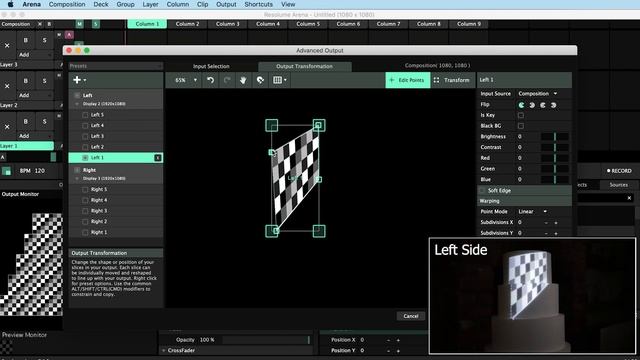Select the fourth Flip option icon

553,105
